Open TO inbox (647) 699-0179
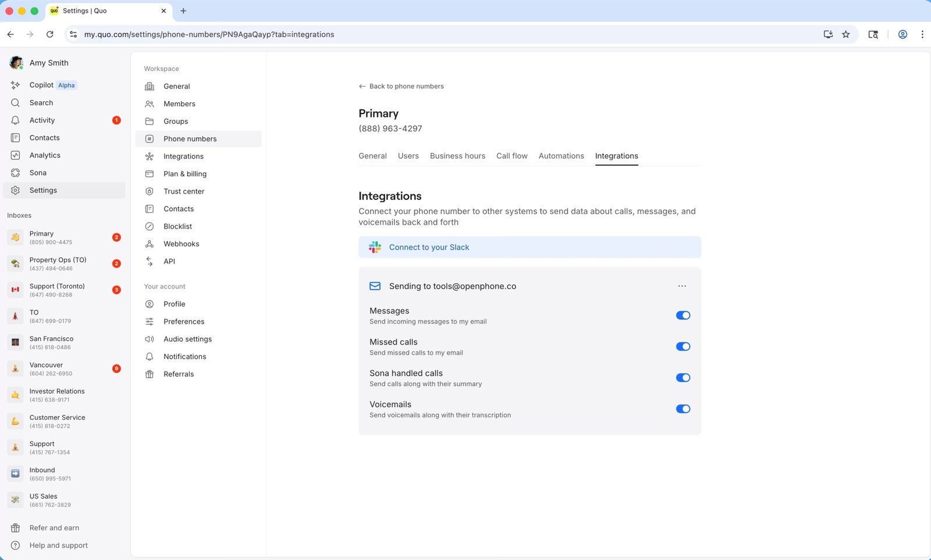This screenshot has width=931, height=560. [64, 316]
